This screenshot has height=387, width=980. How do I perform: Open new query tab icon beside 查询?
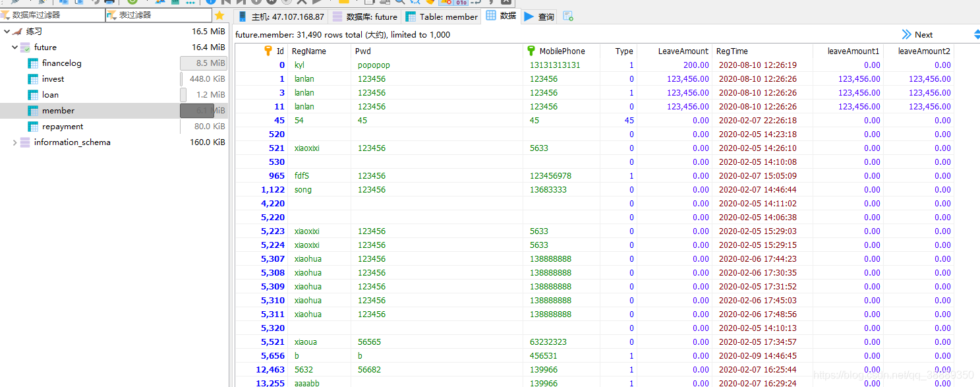[568, 16]
